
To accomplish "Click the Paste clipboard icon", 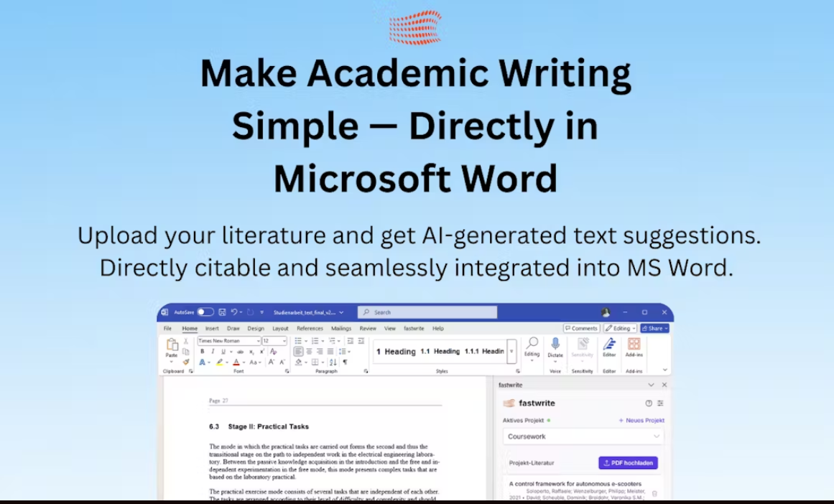I will pos(172,345).
